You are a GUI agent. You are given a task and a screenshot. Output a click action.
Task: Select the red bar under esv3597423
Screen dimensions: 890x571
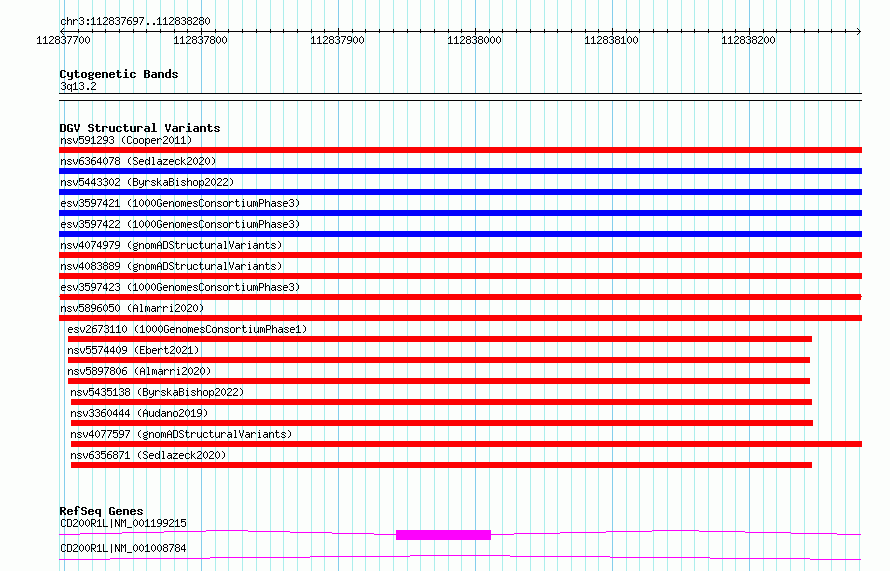[460, 297]
